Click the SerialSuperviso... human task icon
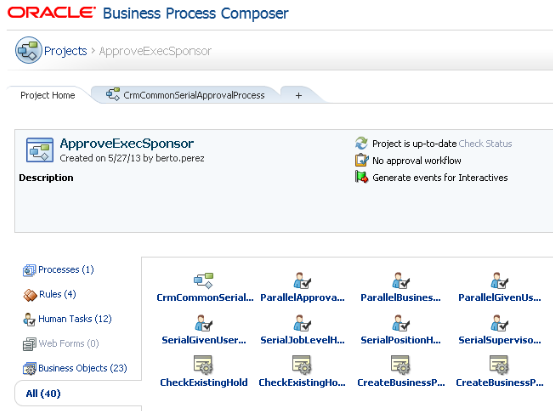This screenshot has height=413, width=555. coord(499,323)
